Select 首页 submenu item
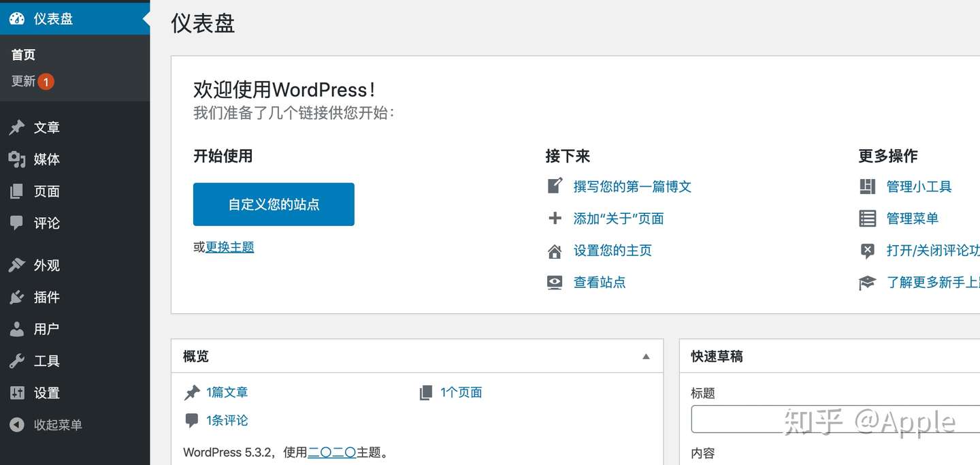This screenshot has width=980, height=465. [x=24, y=55]
